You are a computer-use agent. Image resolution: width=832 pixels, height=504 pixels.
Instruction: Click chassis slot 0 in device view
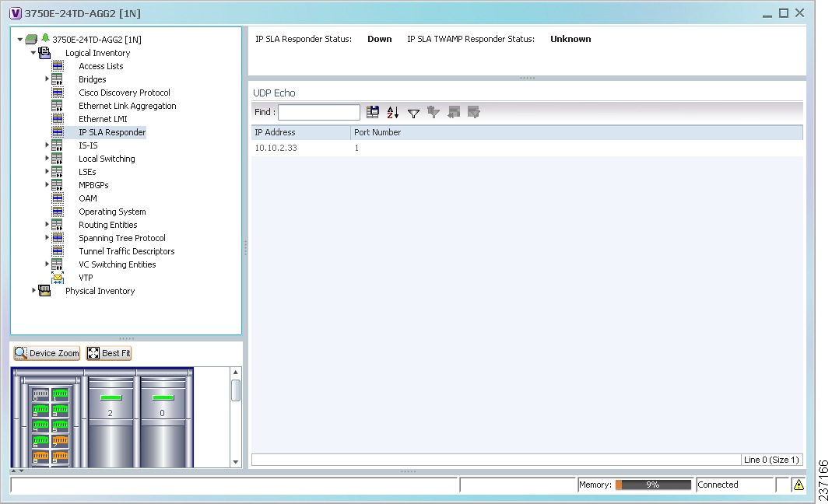[163, 422]
